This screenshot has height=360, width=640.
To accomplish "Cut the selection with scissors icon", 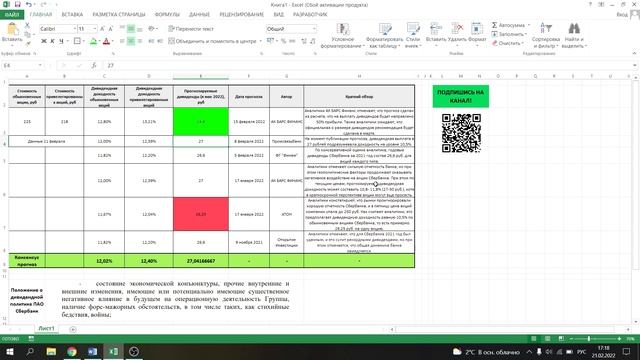I will coord(27,25).
